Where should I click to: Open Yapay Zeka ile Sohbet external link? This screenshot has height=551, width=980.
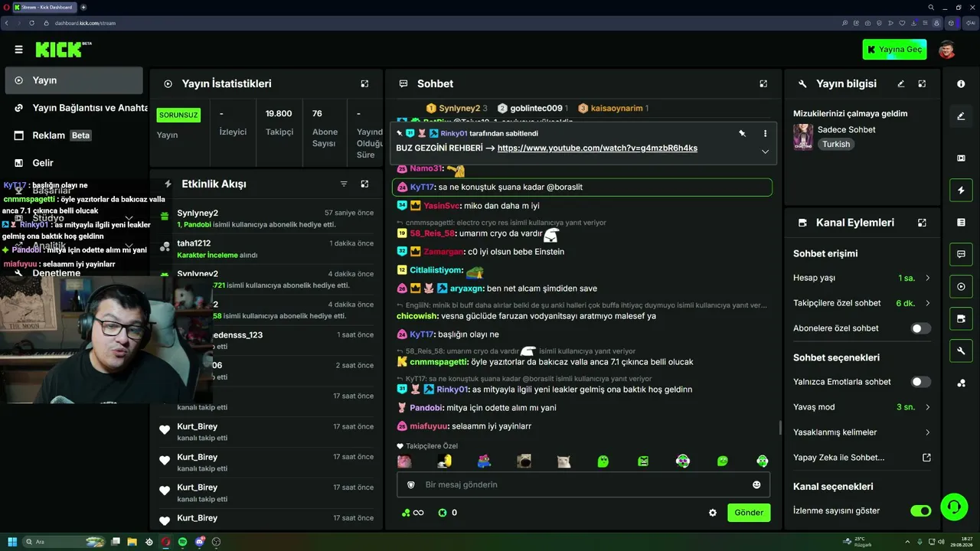point(862,458)
